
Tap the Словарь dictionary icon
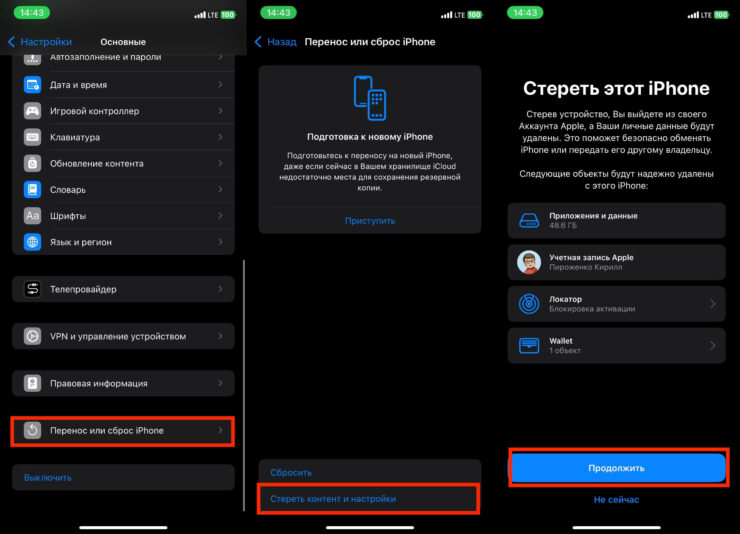pyautogui.click(x=32, y=189)
